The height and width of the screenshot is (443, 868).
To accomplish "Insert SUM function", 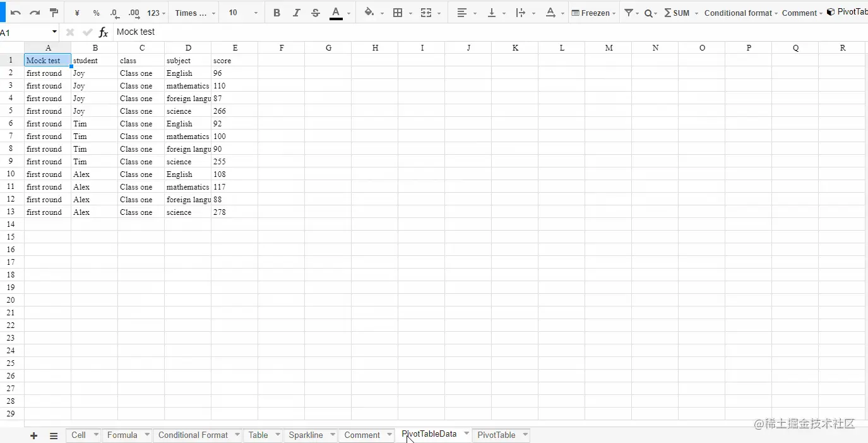I will tap(677, 13).
